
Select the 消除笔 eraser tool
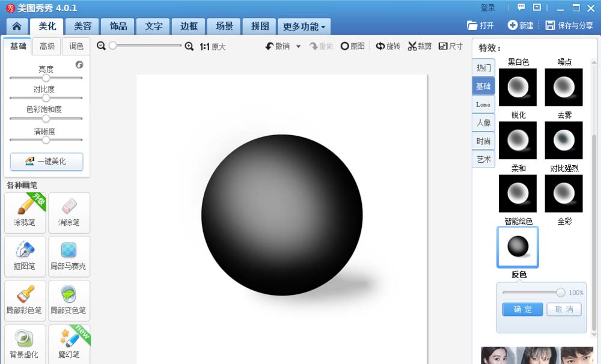click(69, 213)
